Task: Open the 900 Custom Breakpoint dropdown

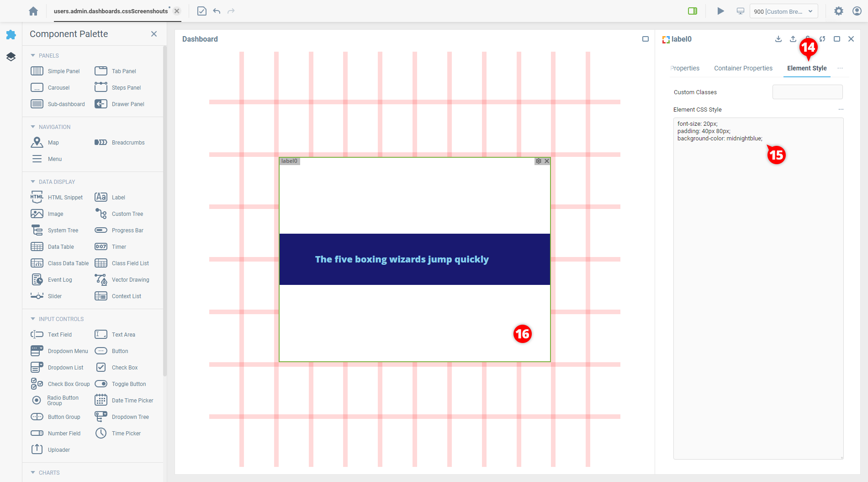Action: coord(783,11)
